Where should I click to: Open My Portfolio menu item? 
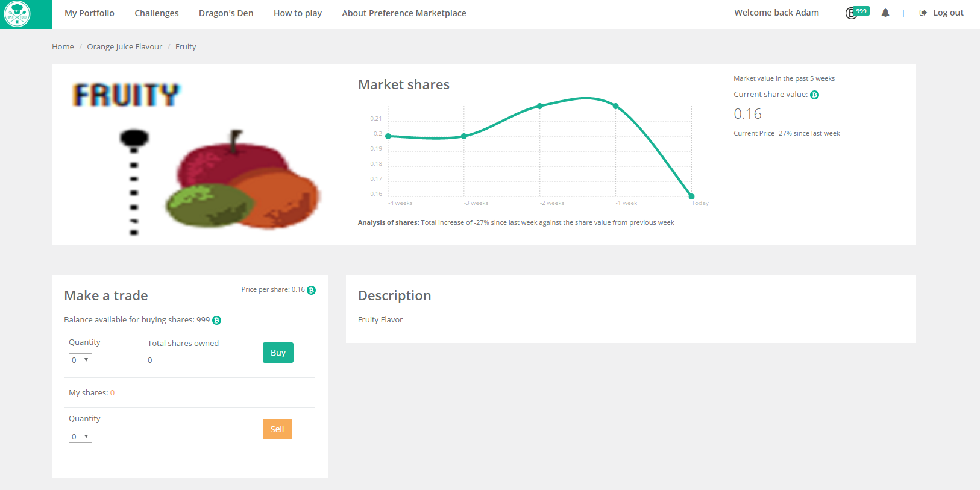click(89, 13)
